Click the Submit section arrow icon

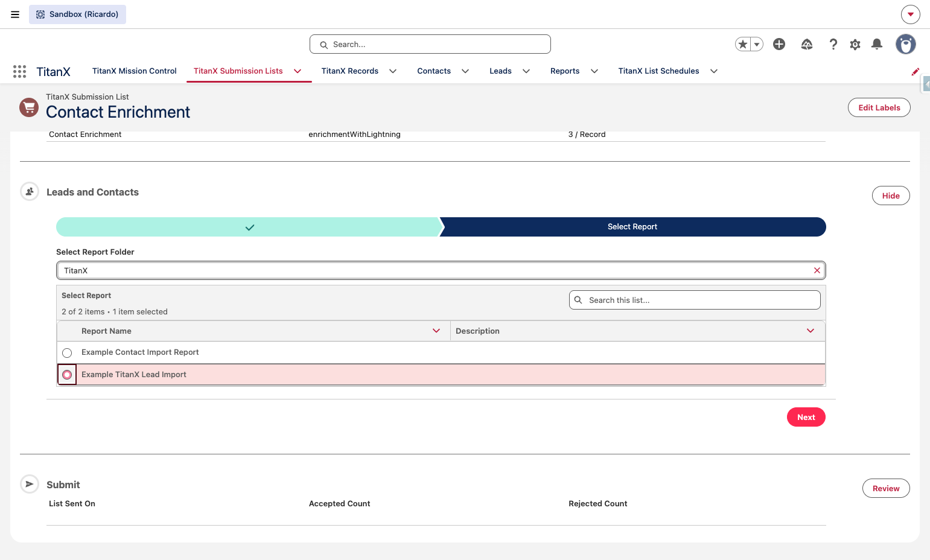pos(30,484)
